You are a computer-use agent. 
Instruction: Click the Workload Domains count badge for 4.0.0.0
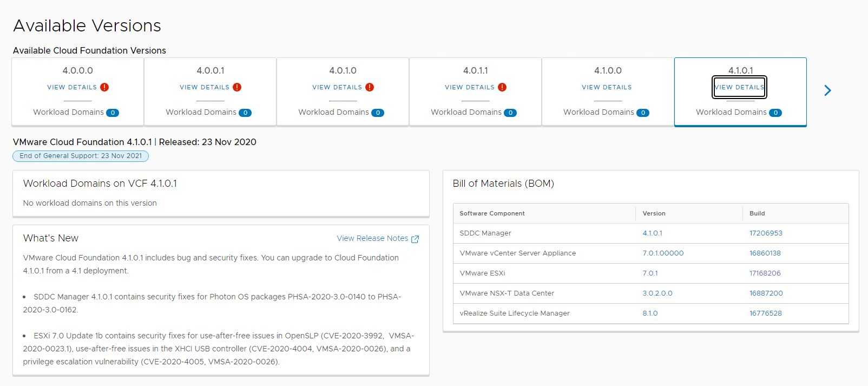coord(113,113)
